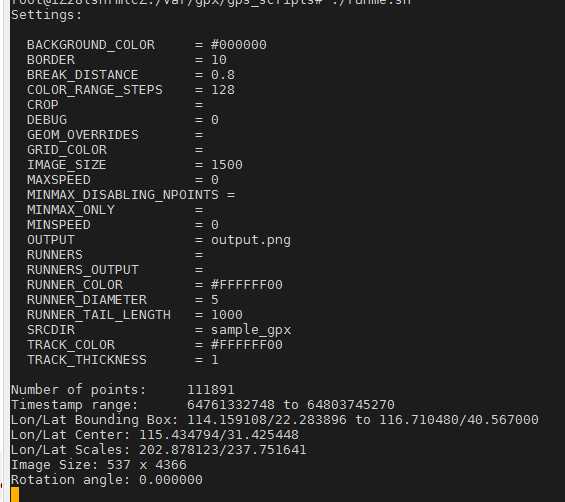This screenshot has height=502, width=565.
Task: Click the MINMAX_DISABLING_NPOINTS setting name
Action: point(123,195)
